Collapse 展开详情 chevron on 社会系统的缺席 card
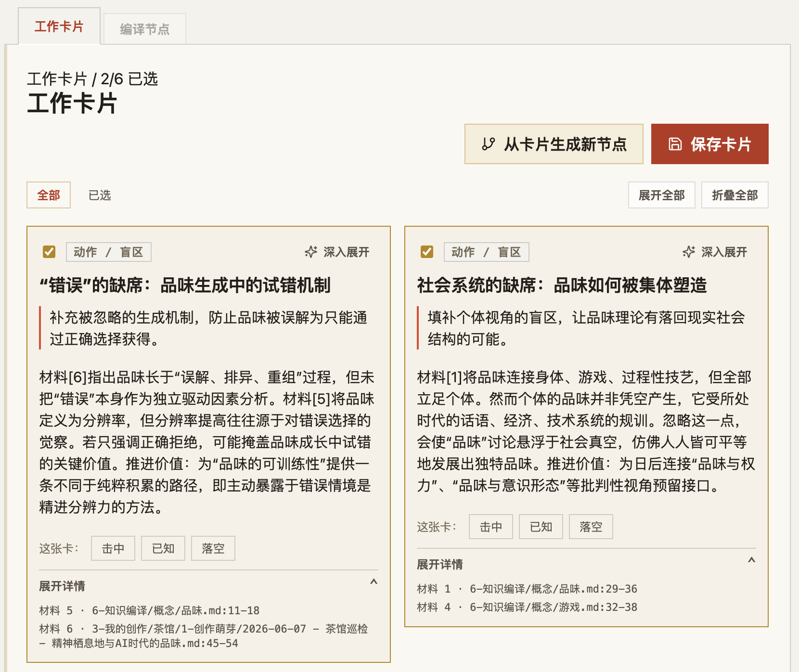 tap(751, 560)
